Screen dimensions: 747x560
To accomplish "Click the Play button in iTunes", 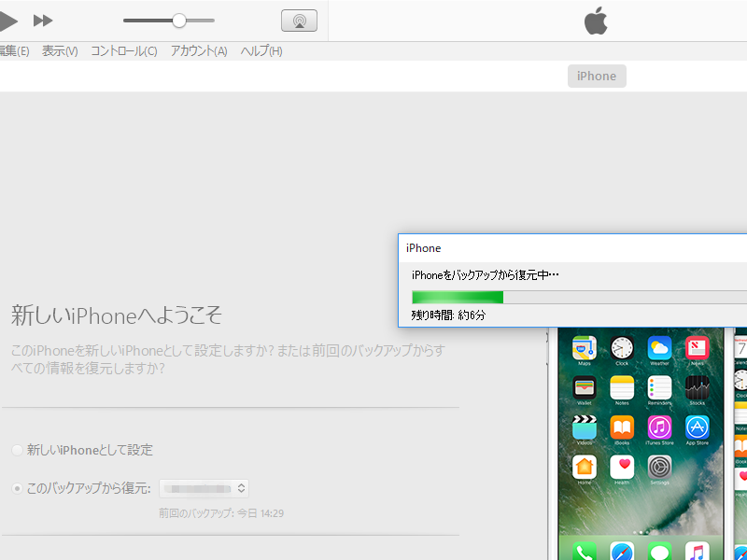I will pos(8,21).
